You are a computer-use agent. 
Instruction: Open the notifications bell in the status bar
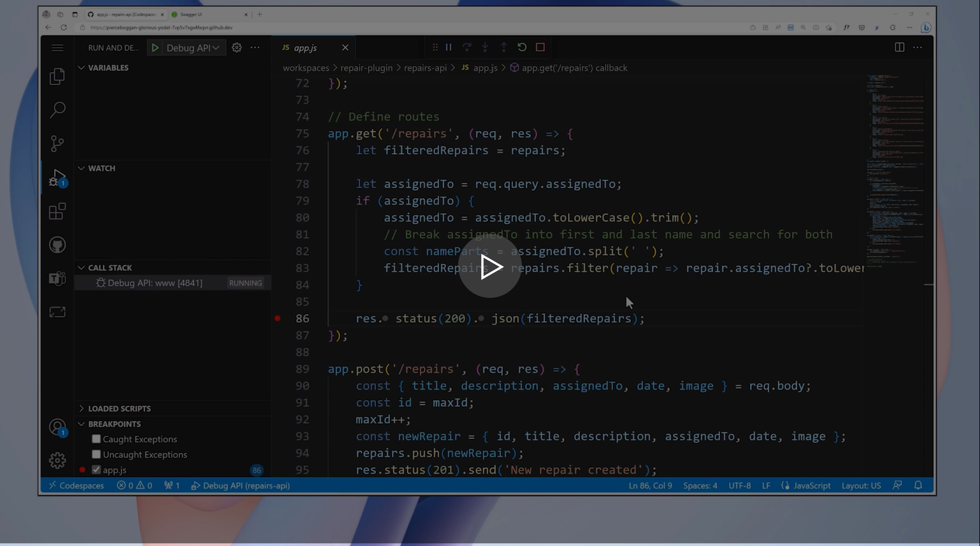point(918,485)
